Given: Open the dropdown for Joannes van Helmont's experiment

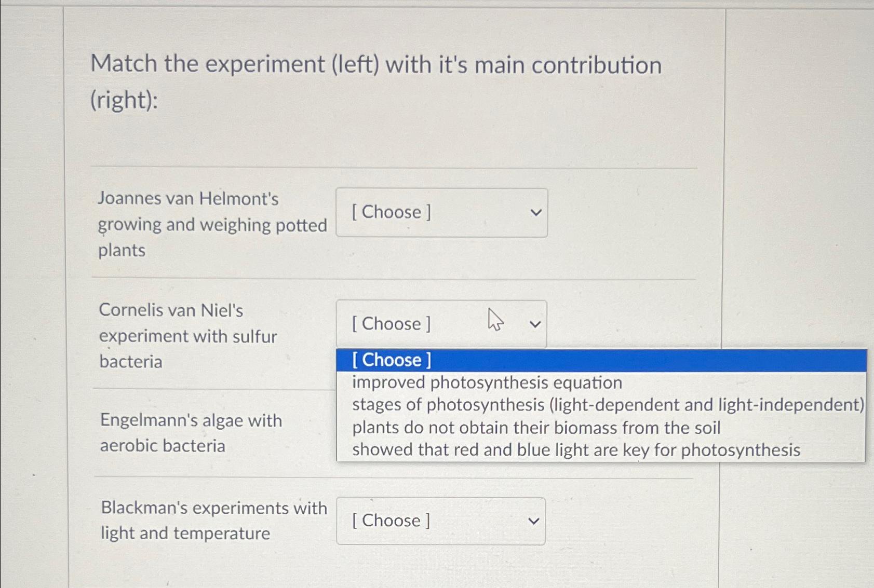Looking at the screenshot, I should click(x=441, y=213).
